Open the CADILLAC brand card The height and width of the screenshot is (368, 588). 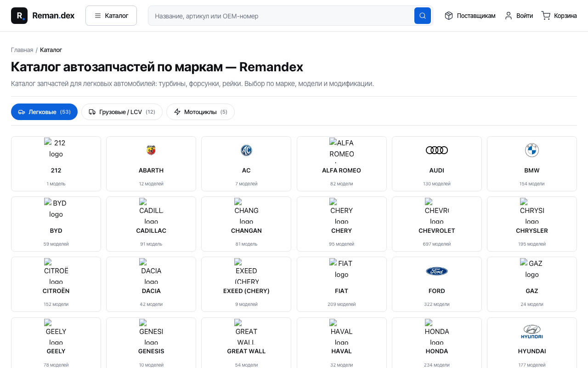(x=151, y=224)
